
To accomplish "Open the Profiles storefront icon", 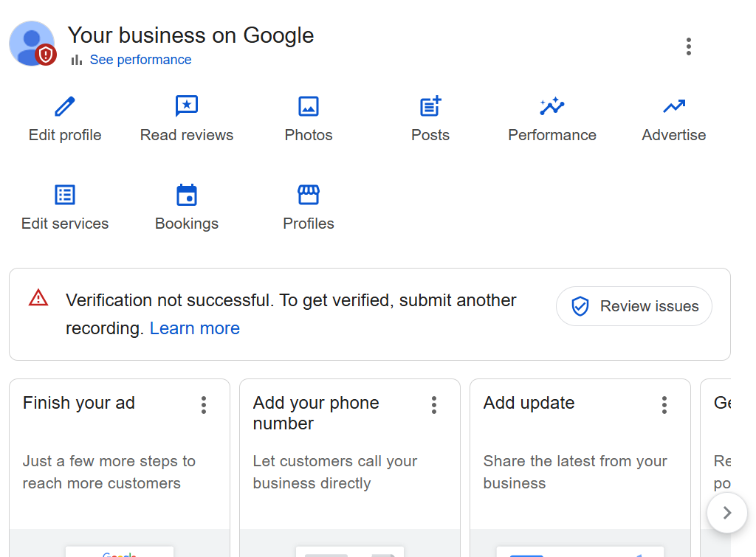I will (309, 195).
